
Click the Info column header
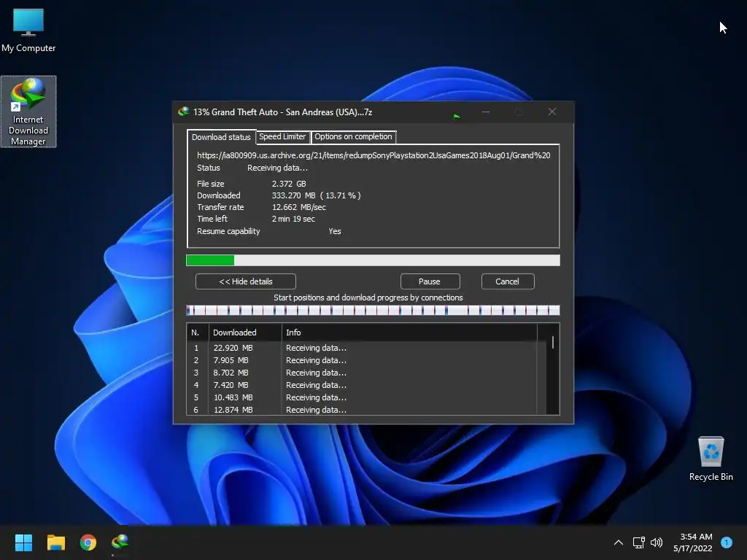click(x=409, y=332)
